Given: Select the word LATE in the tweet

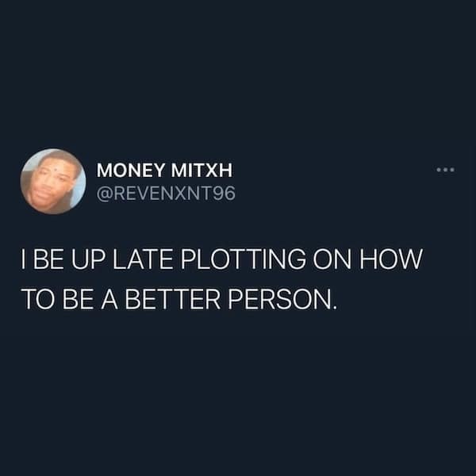Looking at the screenshot, I should coord(143,259).
